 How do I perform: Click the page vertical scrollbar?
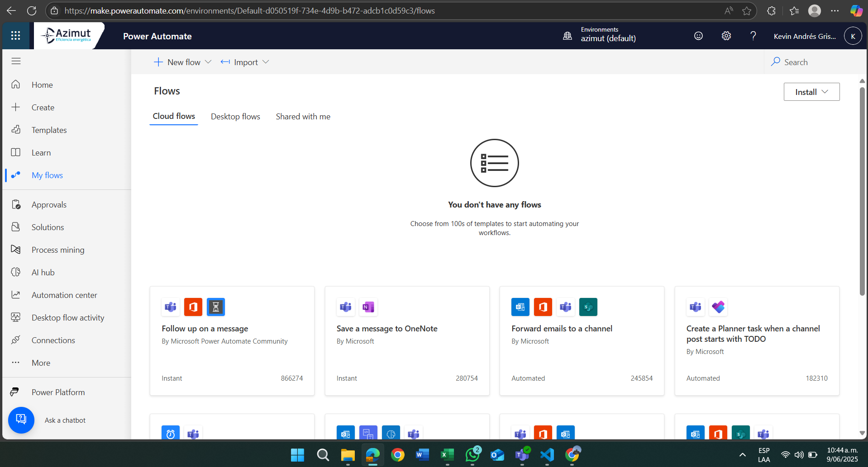[862, 191]
